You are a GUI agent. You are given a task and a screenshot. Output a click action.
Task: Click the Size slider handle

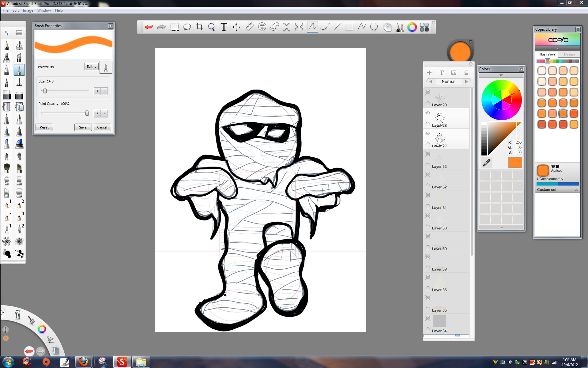(45, 91)
